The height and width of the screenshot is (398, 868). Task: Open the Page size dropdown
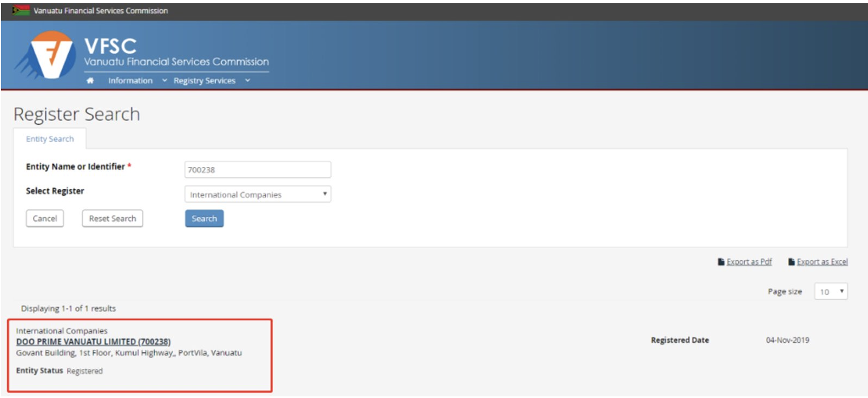click(831, 291)
